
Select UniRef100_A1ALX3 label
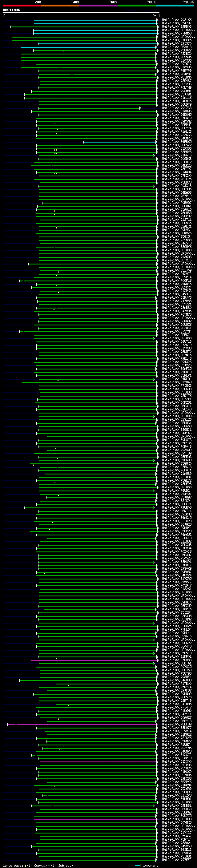pyautogui.click(x=176, y=131)
